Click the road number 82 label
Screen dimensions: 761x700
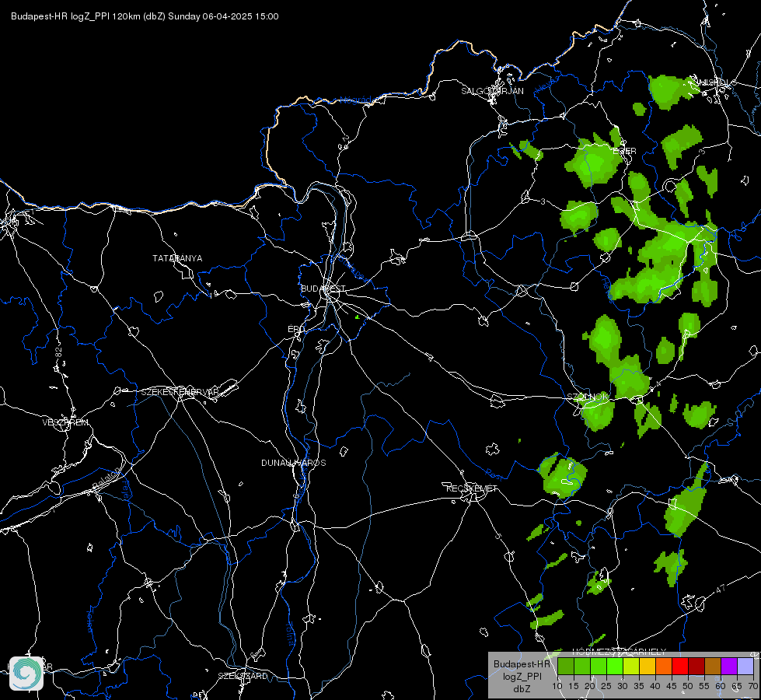(x=59, y=353)
